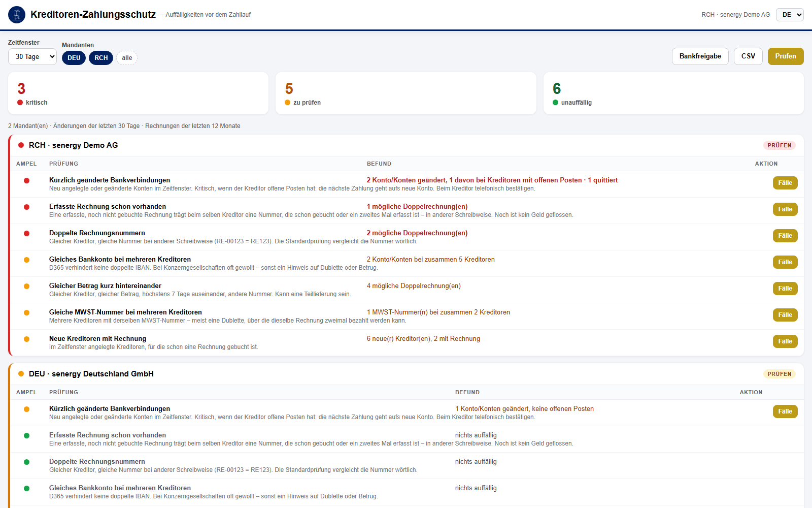Click the PRÜFEN badge of DEU section
The width and height of the screenshot is (812, 508).
pyautogui.click(x=779, y=374)
